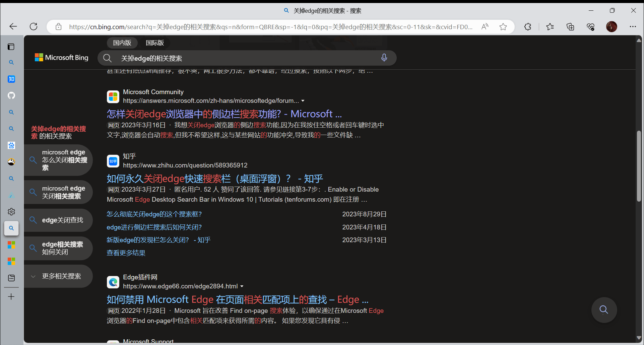This screenshot has width=644, height=345.
Task: Click the 知乎 result favicon
Action: click(x=113, y=161)
